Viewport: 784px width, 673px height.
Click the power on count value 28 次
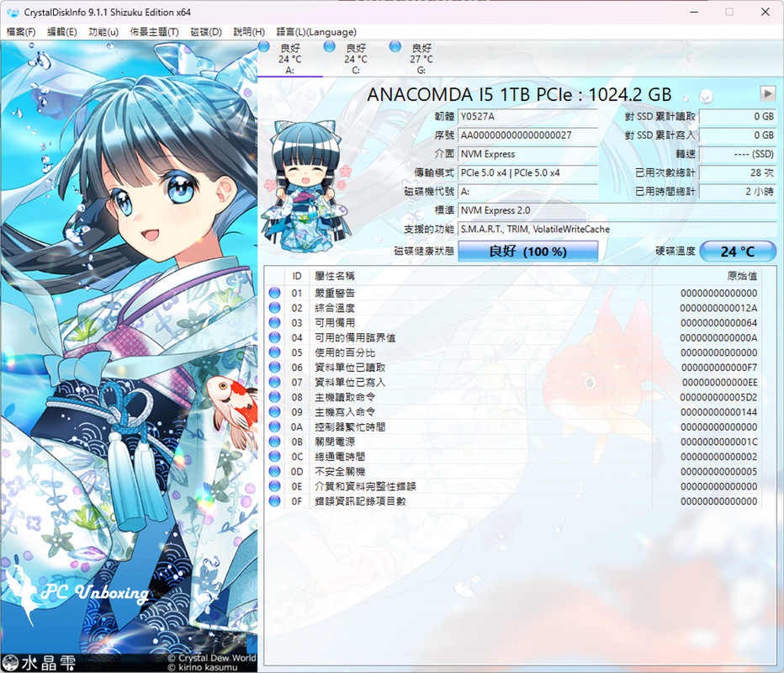(x=738, y=172)
